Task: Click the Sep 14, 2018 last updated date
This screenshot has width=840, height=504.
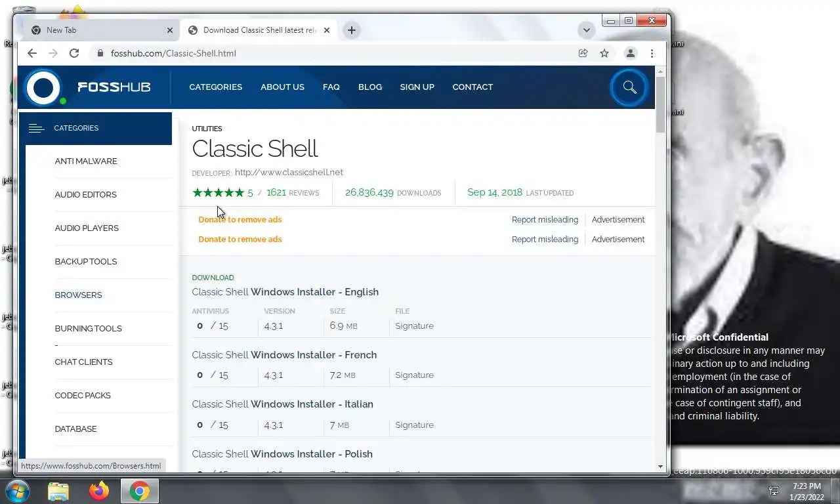Action: coord(495,192)
